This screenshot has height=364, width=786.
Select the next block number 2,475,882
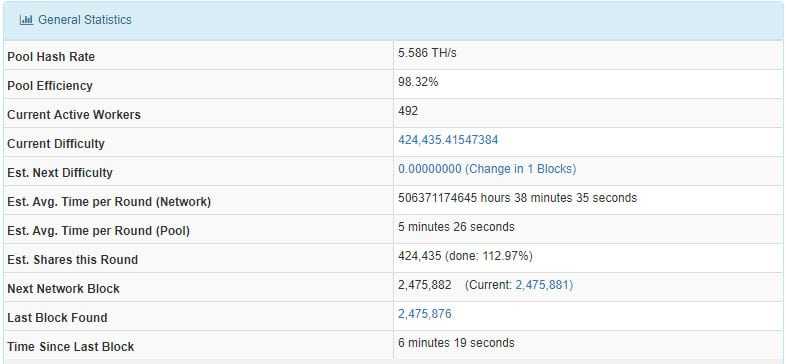425,285
